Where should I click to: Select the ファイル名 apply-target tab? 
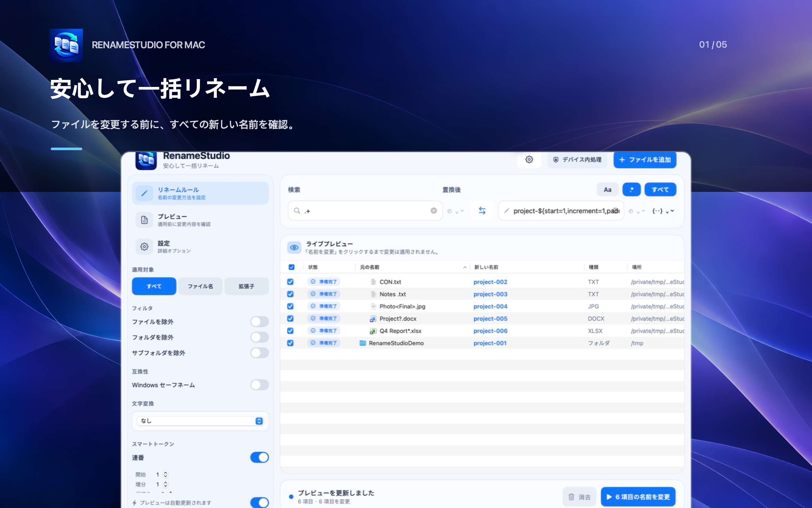point(200,286)
